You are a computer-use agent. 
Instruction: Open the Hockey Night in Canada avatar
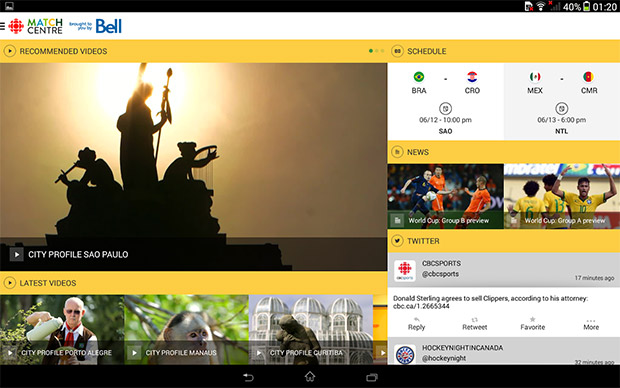[x=405, y=354]
